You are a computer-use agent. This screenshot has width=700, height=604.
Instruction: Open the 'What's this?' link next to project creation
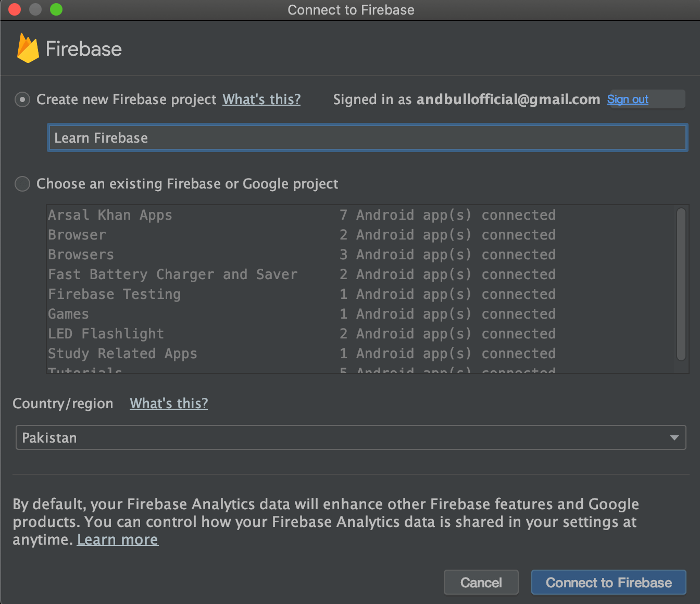261,99
